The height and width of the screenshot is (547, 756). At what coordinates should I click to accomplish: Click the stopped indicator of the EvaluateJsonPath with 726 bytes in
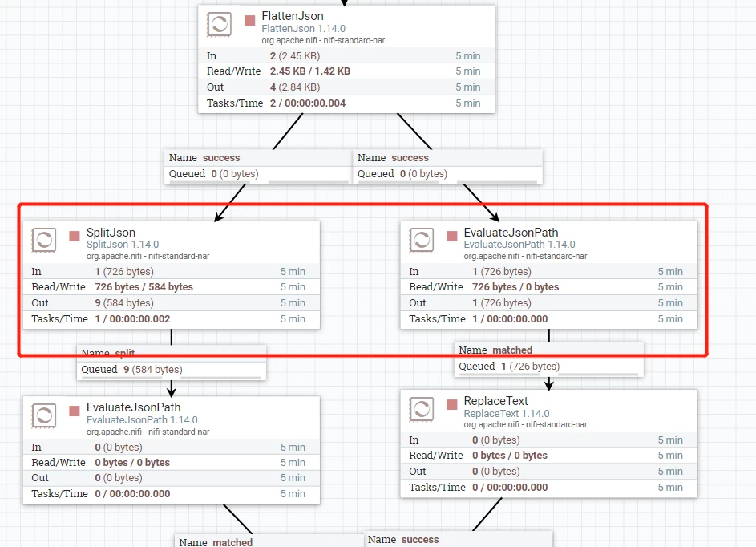tap(452, 236)
